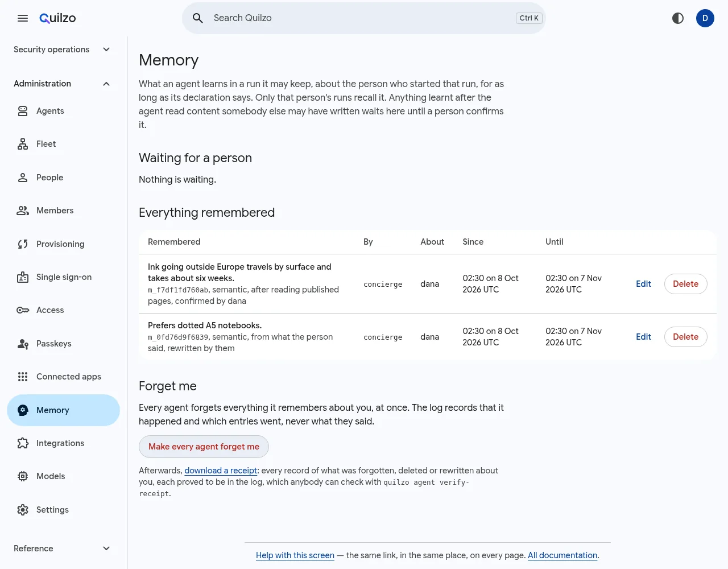
Task: Open the hamburger navigation menu
Action: pyautogui.click(x=23, y=18)
